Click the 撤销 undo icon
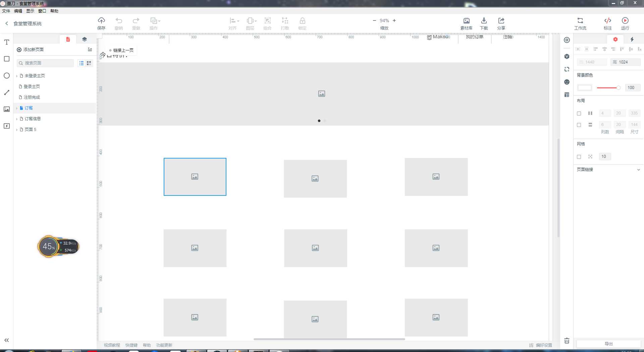The width and height of the screenshot is (644, 352). (119, 20)
